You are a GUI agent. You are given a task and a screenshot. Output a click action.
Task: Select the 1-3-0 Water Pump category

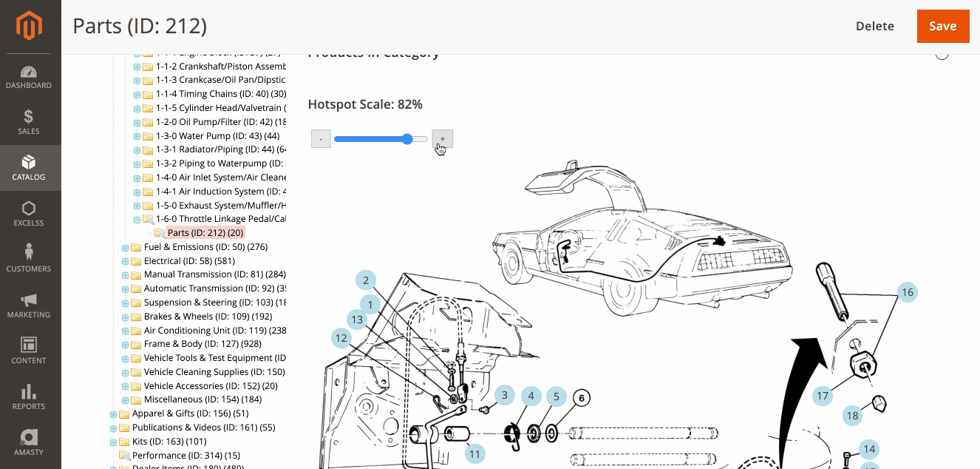(x=217, y=136)
